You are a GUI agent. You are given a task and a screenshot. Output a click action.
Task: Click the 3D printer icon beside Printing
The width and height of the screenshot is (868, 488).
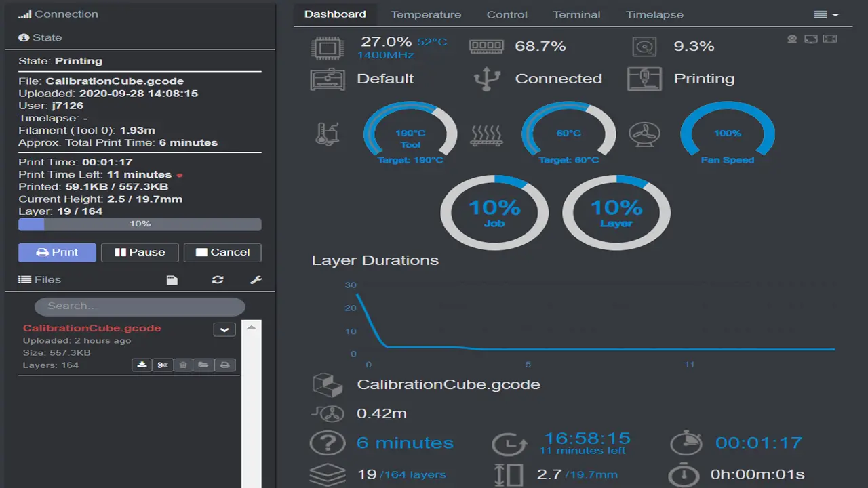click(x=644, y=79)
